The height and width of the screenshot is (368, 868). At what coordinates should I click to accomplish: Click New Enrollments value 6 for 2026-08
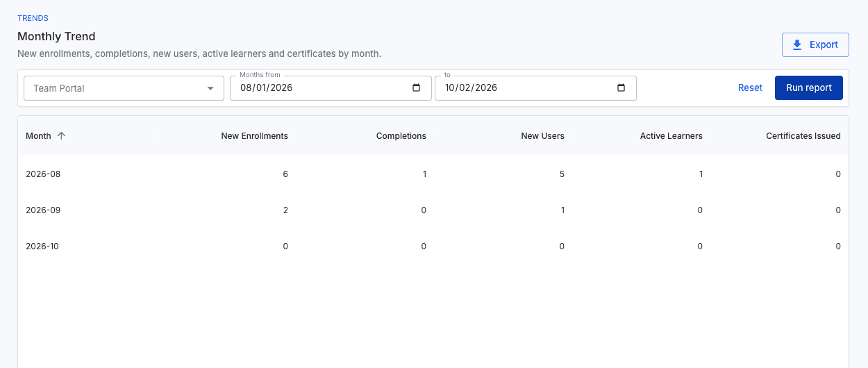pos(285,174)
